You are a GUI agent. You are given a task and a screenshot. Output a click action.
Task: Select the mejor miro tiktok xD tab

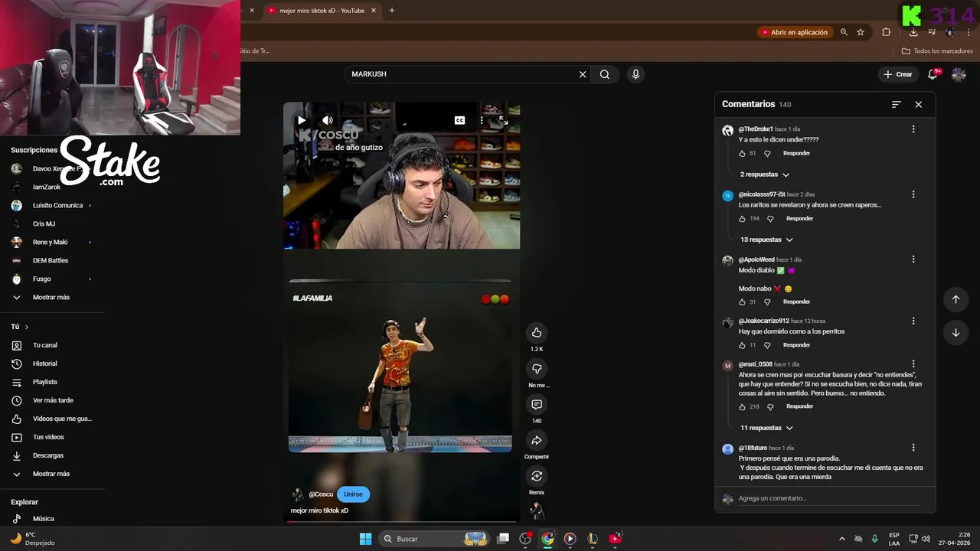[322, 11]
